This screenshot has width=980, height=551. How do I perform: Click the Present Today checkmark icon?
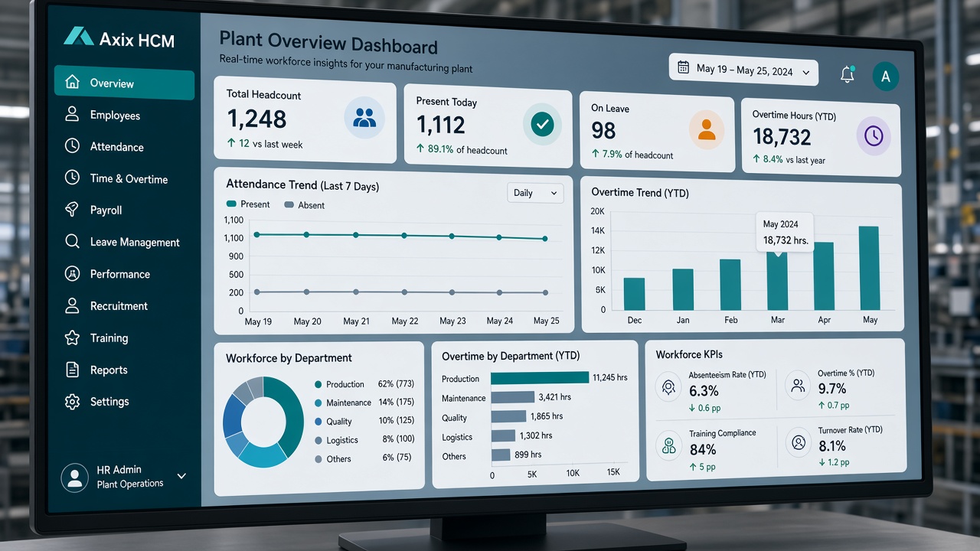(x=542, y=125)
